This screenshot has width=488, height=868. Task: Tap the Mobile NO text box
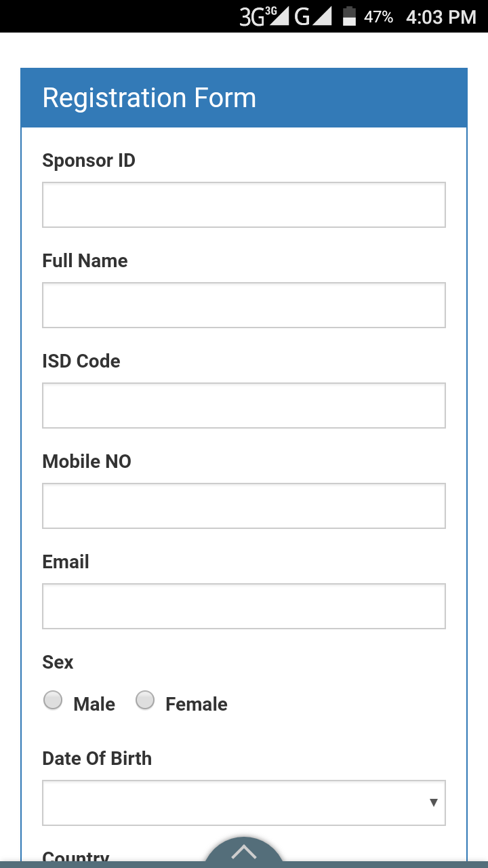[x=244, y=506]
